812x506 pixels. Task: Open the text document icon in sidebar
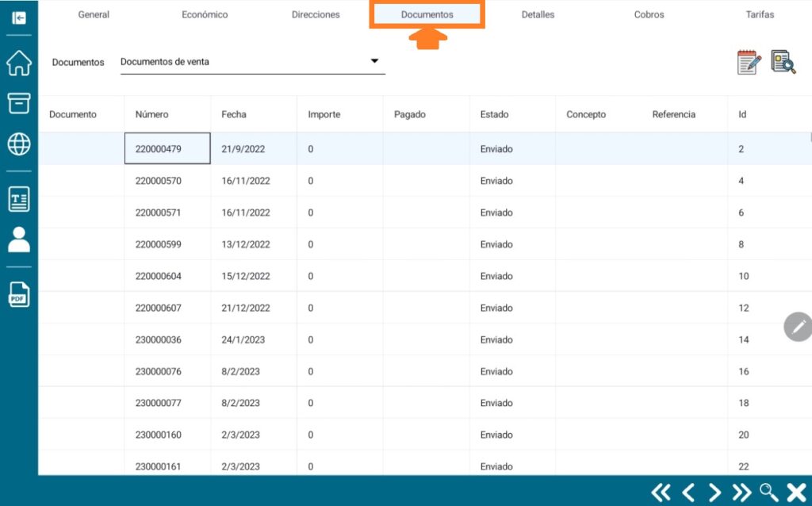tap(19, 199)
